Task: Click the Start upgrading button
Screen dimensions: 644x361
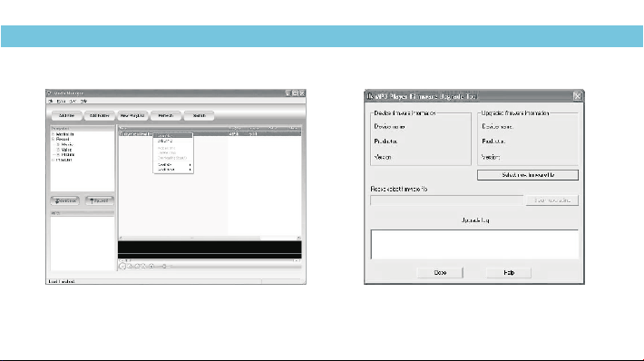Action: pyautogui.click(x=552, y=200)
